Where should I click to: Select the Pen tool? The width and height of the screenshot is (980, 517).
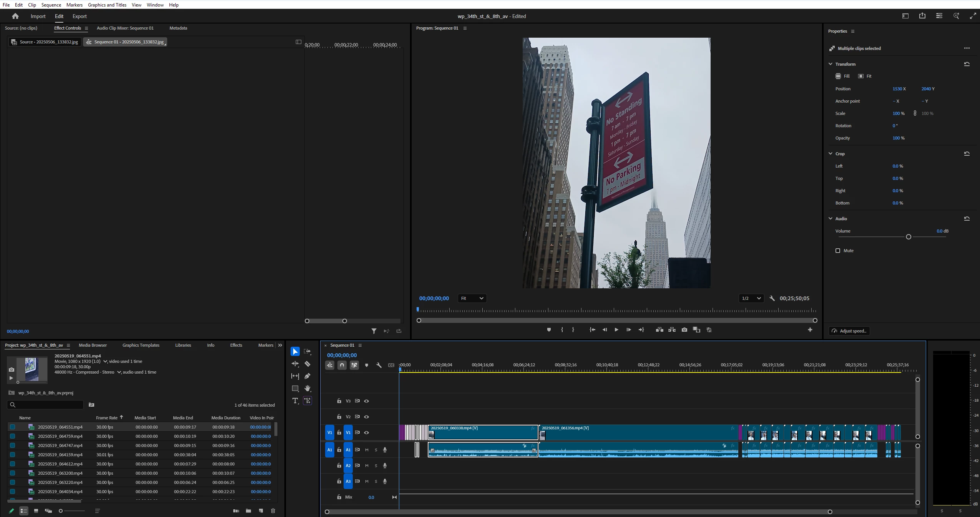(x=307, y=376)
